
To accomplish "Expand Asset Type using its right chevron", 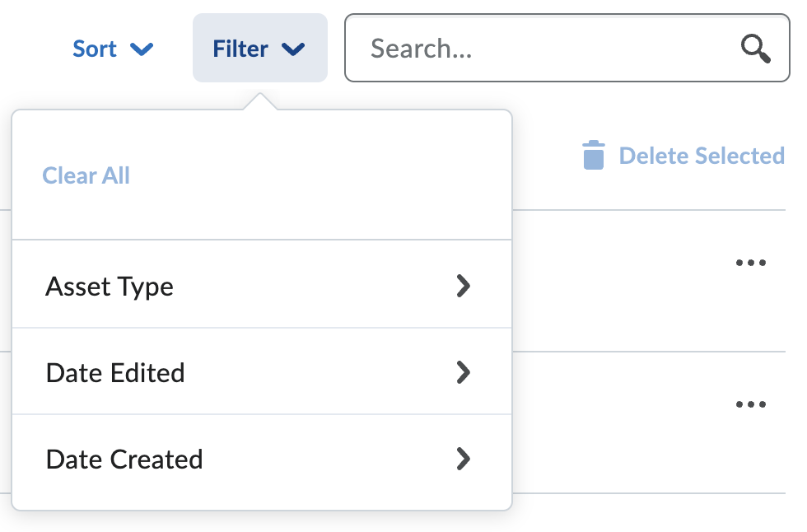I will pyautogui.click(x=463, y=286).
